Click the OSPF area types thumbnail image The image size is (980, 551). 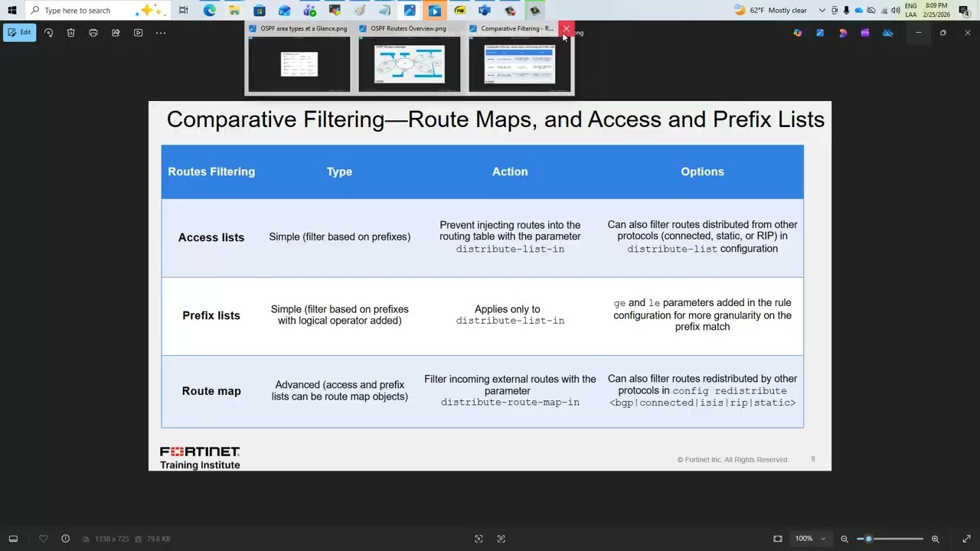click(x=299, y=64)
